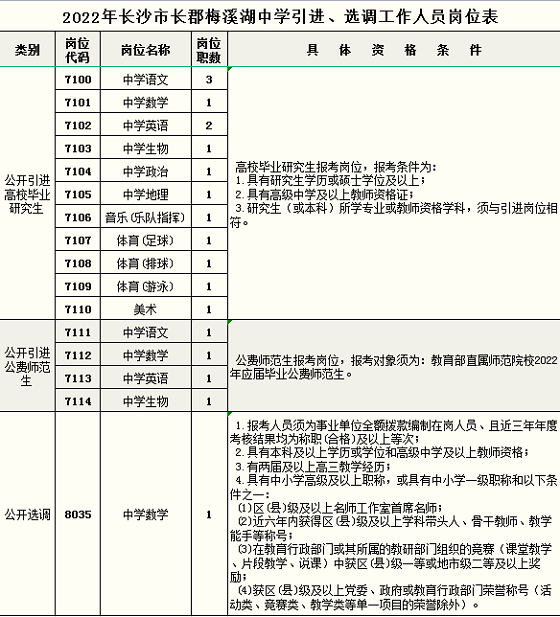This screenshot has height=617, width=560.
Task: Click 中学生物 in row 7114
Action: click(146, 401)
